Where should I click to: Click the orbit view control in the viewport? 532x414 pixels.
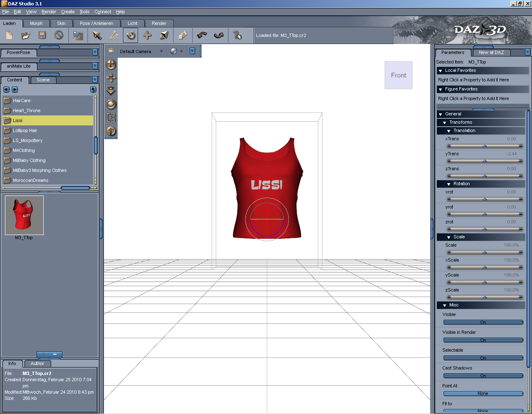coord(111,64)
